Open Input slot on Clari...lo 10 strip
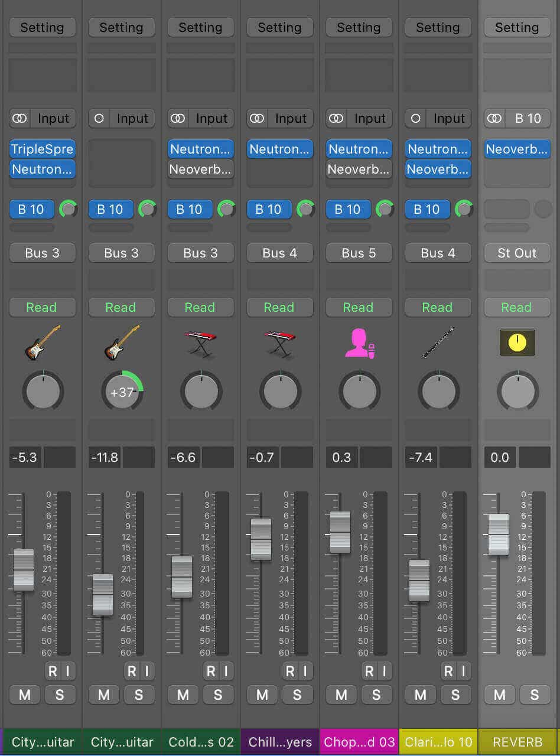This screenshot has width=560, height=756. (x=450, y=118)
